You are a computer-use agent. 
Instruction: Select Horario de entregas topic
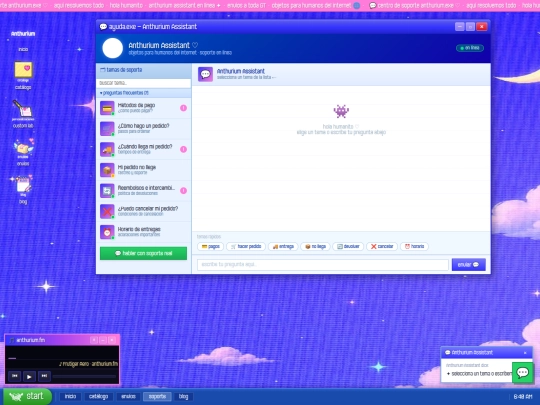pos(144,232)
